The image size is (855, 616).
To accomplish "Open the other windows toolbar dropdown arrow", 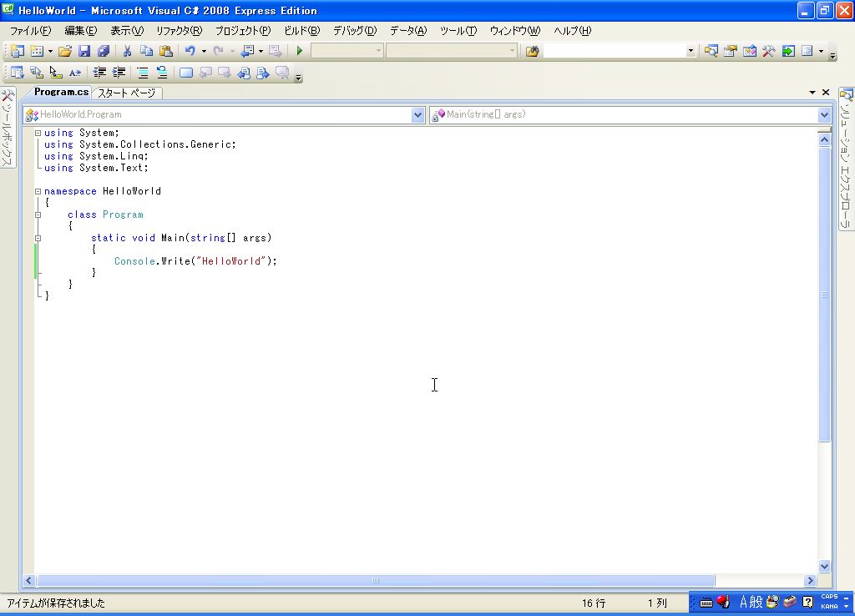I will (821, 51).
